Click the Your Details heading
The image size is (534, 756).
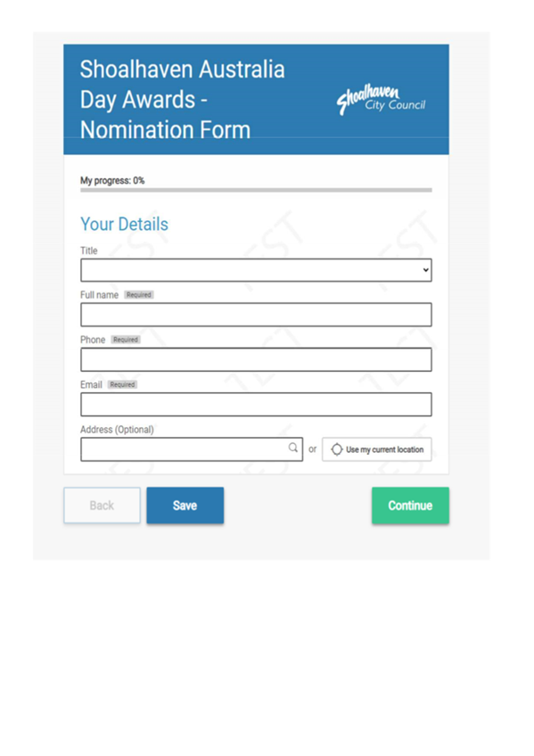(x=124, y=225)
